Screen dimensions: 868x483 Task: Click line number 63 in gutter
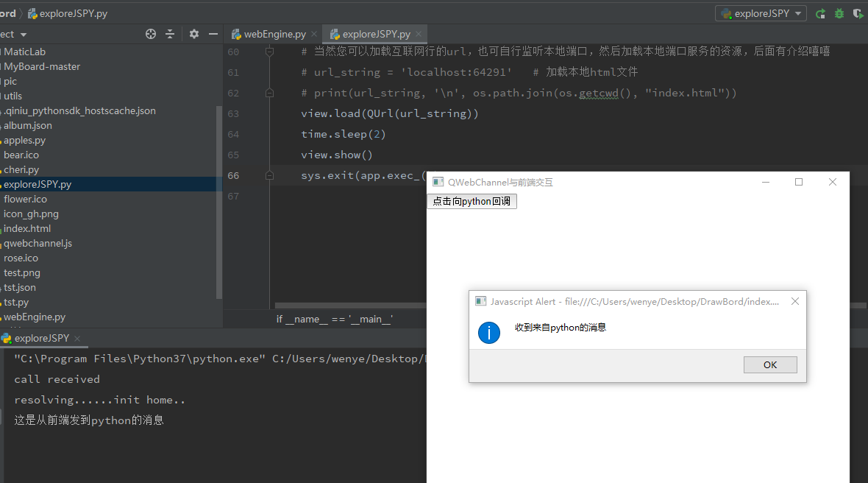[233, 113]
